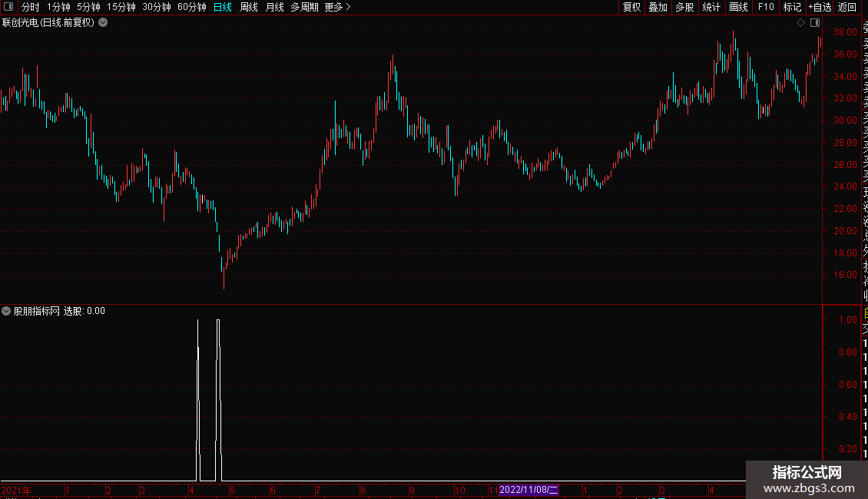Switch to 日线 daily chart
The image size is (868, 499).
pyautogui.click(x=223, y=7)
